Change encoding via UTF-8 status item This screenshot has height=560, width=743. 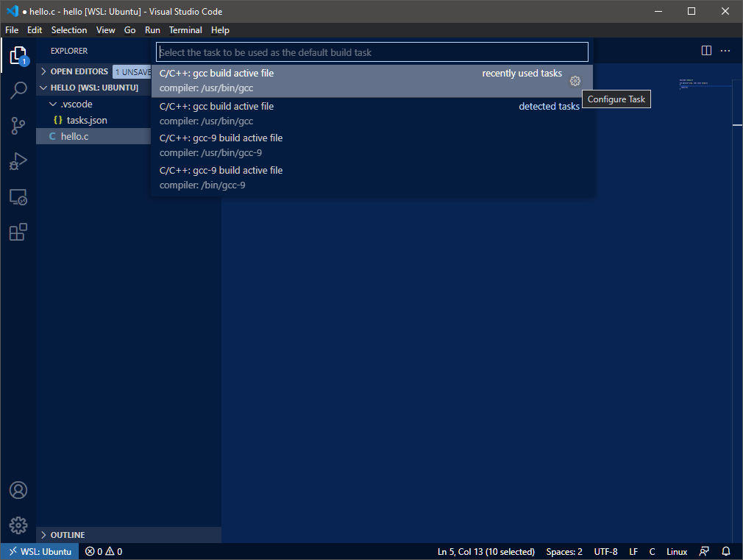[x=605, y=551]
